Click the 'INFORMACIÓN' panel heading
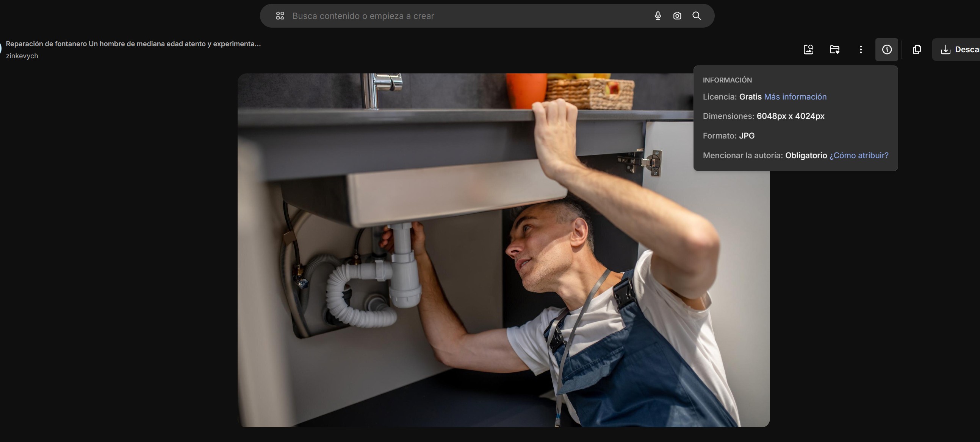Viewport: 980px width, 442px height. tap(727, 80)
